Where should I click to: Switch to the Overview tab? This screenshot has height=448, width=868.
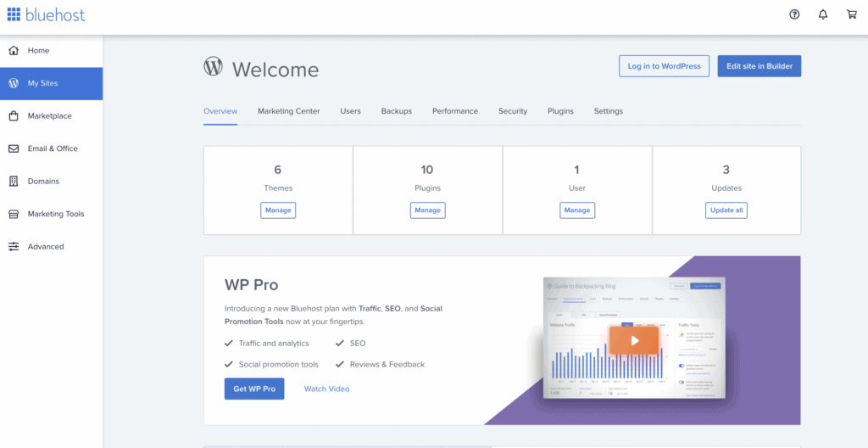coord(220,111)
